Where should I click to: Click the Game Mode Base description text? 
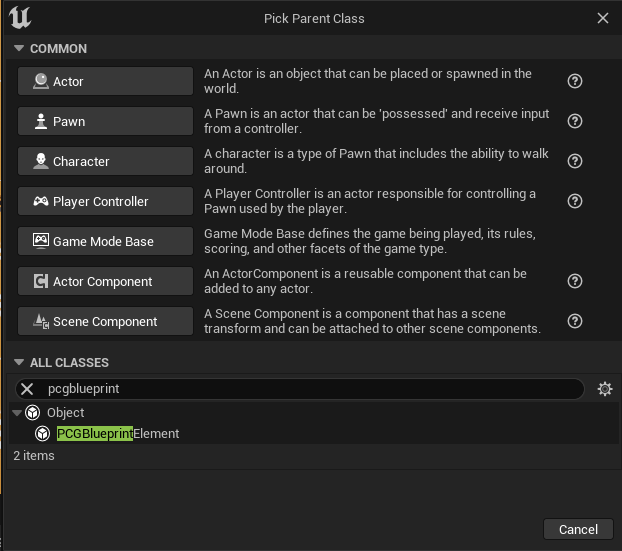tap(370, 241)
